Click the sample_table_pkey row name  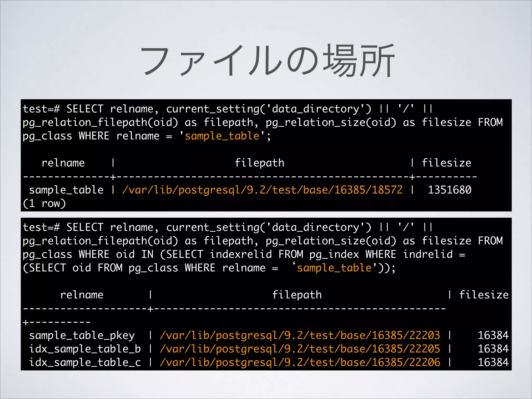[82, 335]
